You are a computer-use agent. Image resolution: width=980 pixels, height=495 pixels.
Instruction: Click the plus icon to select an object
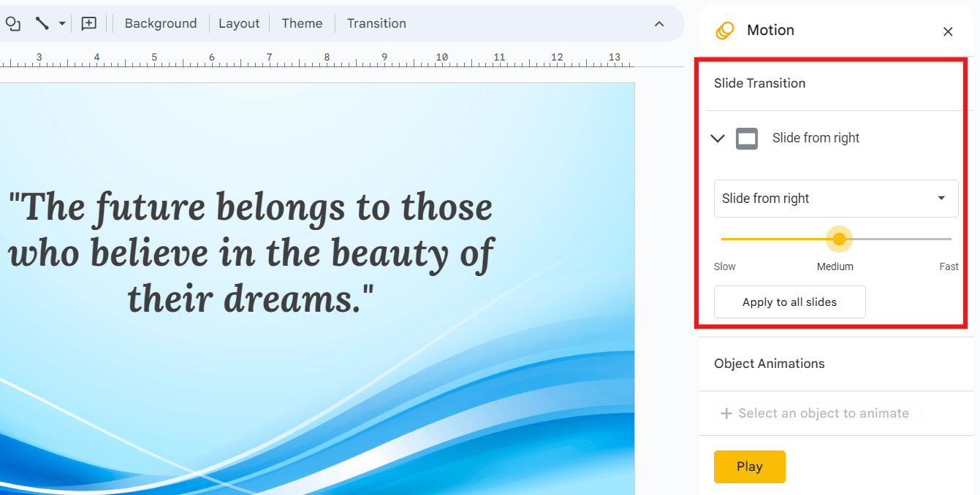726,413
